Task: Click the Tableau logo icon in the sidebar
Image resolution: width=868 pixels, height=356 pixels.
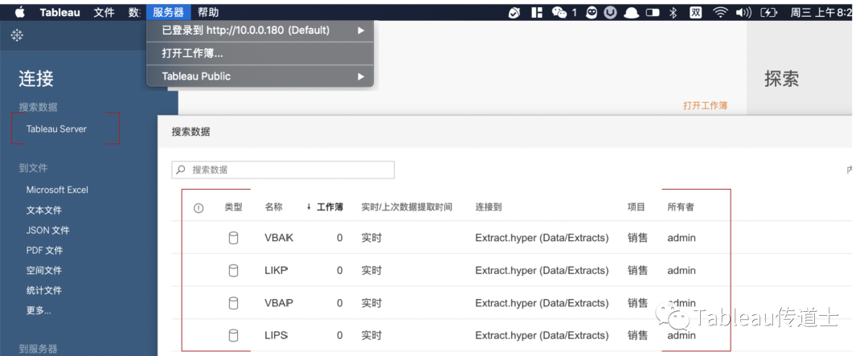Action: pos(17,35)
